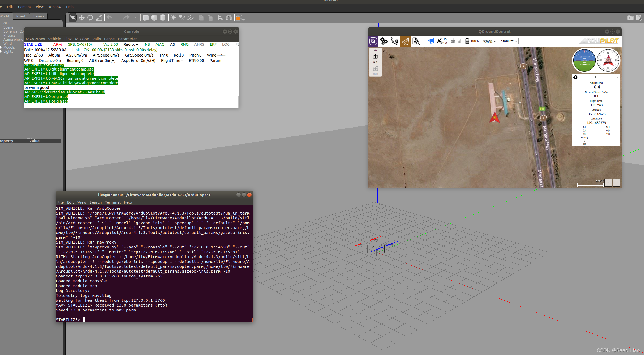
Task: Open QGroundControl application settings logo icon
Action: tap(373, 41)
